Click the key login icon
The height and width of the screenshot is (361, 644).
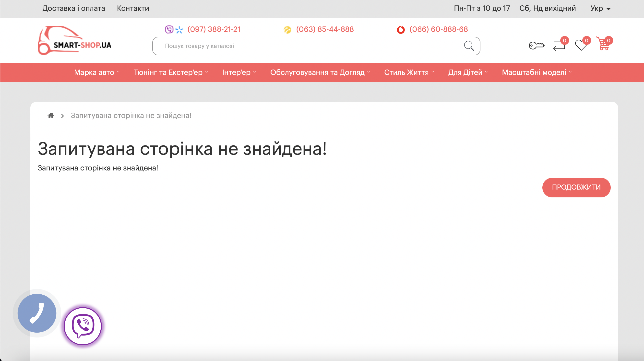536,46
